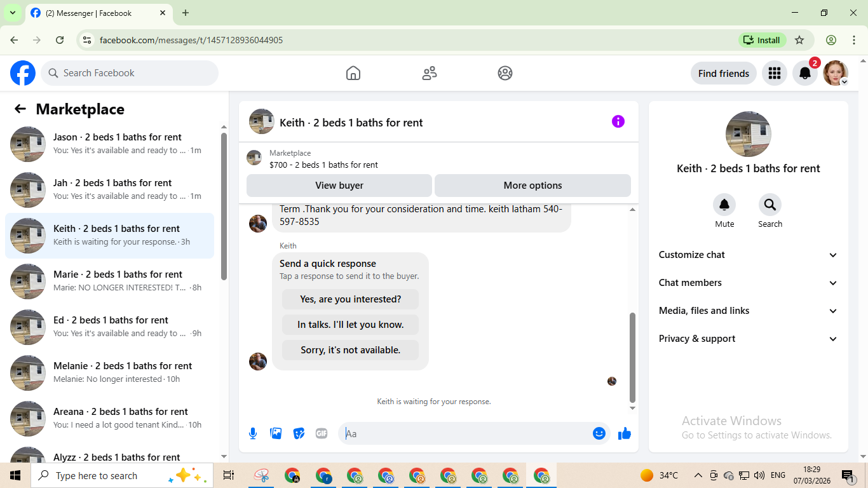Expand the Privacy & support section
Screen dimensions: 868x488
749,339
